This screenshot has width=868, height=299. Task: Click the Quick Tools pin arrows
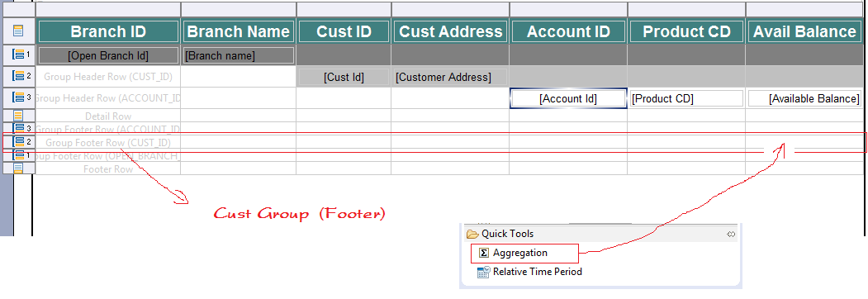click(x=731, y=235)
